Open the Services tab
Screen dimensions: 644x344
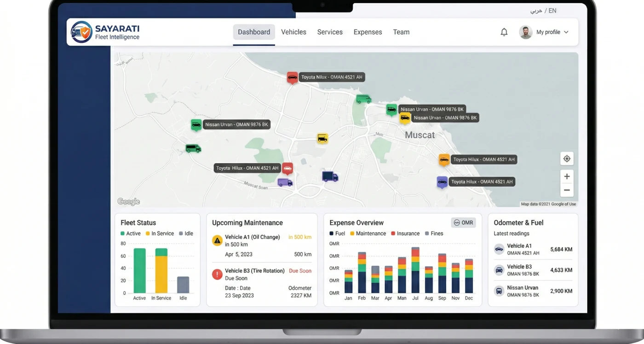tap(330, 32)
